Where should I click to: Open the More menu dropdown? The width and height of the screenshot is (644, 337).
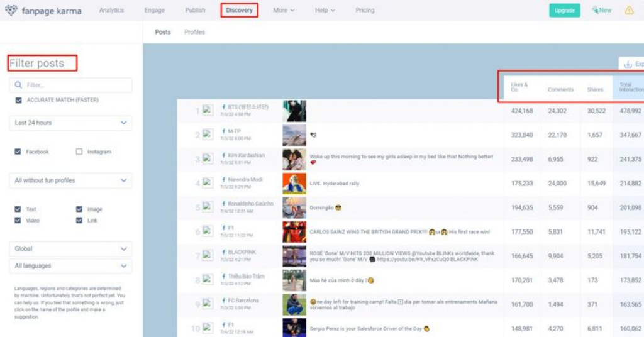[284, 10]
